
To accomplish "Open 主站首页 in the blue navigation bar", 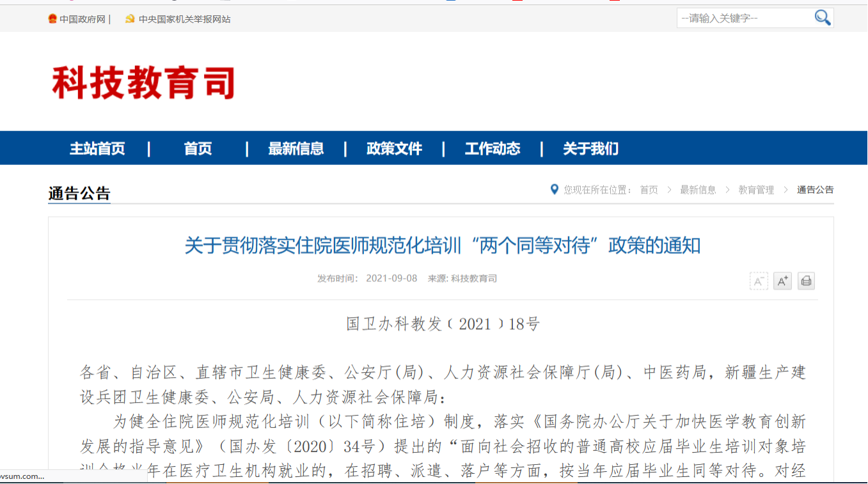I will coord(97,149).
